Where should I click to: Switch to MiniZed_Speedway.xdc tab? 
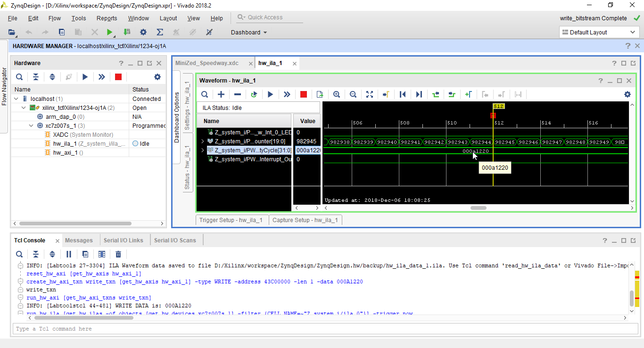click(x=207, y=63)
